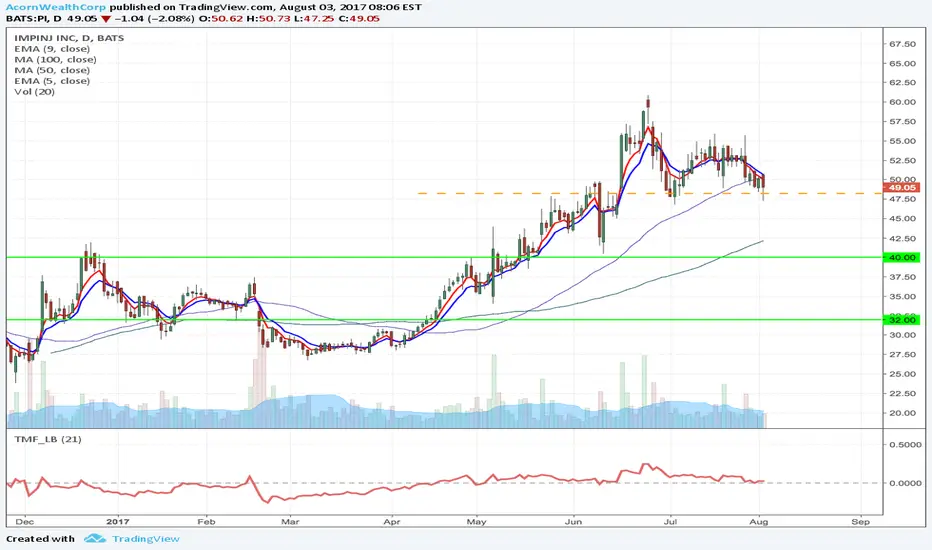Click the Sep label on time axis
This screenshot has width=932, height=550.
860,521
